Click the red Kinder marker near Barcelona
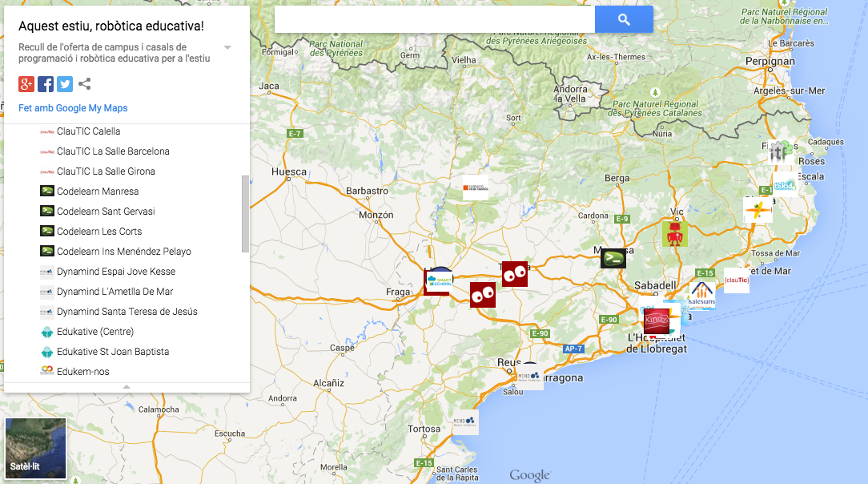The height and width of the screenshot is (484, 868). pyautogui.click(x=657, y=321)
